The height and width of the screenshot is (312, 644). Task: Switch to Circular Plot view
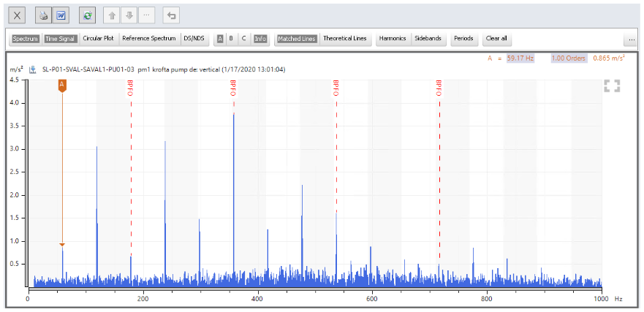point(98,39)
